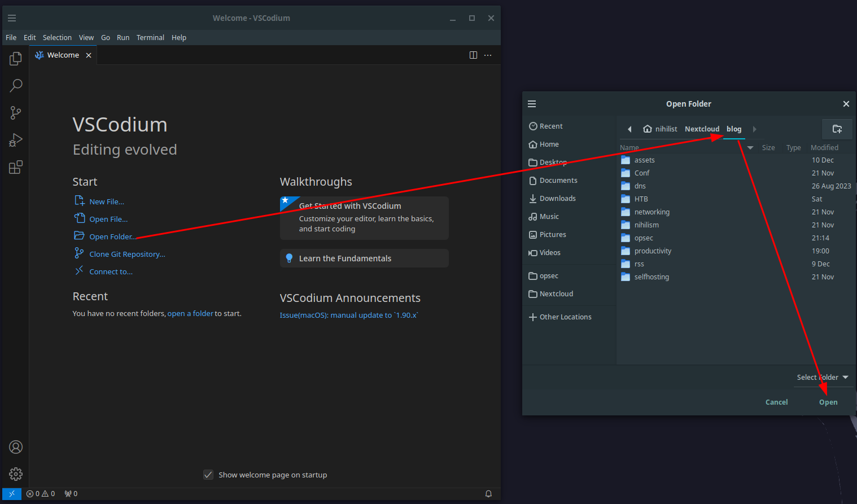
Task: Sort the list by the Modified column
Action: [x=824, y=148]
